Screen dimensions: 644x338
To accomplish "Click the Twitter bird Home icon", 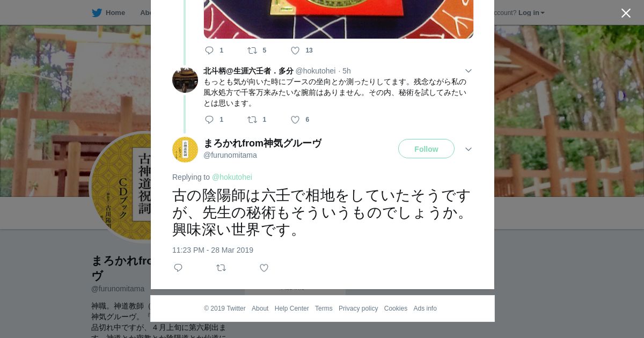I will pos(97,13).
